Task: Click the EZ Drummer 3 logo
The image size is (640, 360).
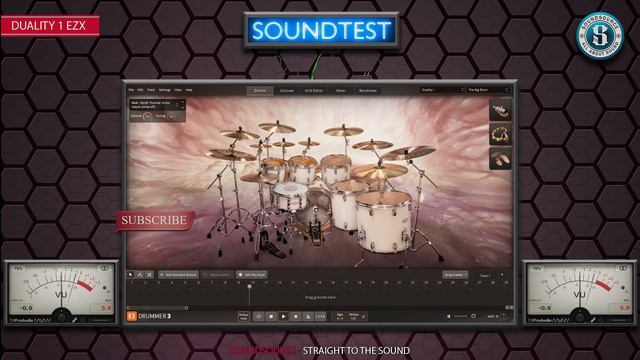Action: [x=149, y=316]
